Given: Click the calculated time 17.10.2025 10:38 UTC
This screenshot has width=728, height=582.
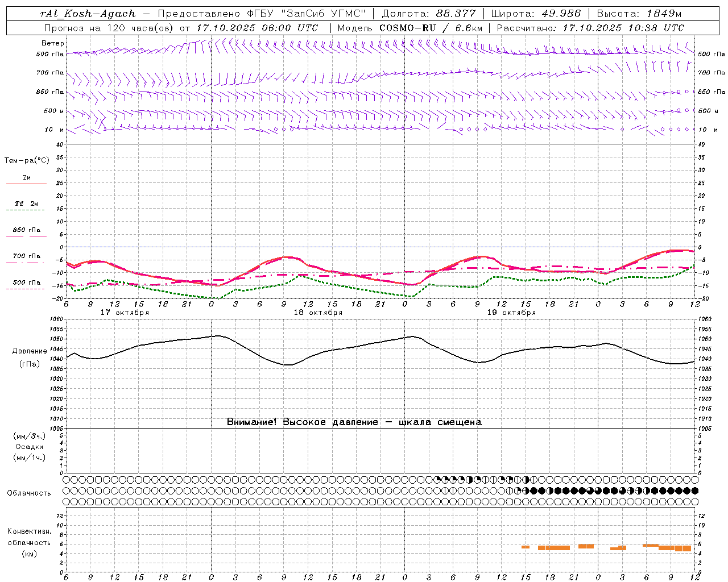Looking at the screenshot, I should click(x=623, y=27).
